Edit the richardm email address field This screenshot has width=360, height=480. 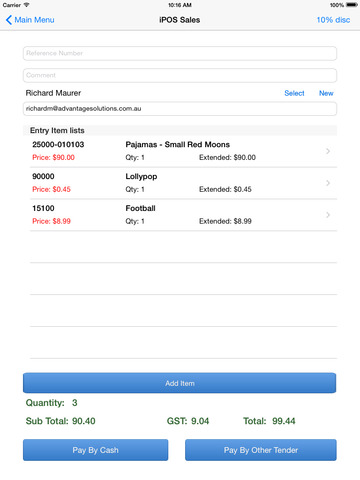pyautogui.click(x=180, y=109)
